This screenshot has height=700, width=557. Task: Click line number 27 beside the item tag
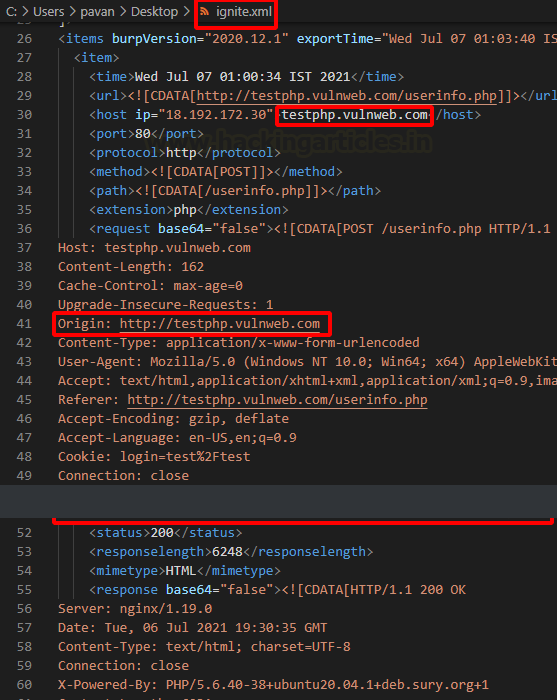click(25, 58)
